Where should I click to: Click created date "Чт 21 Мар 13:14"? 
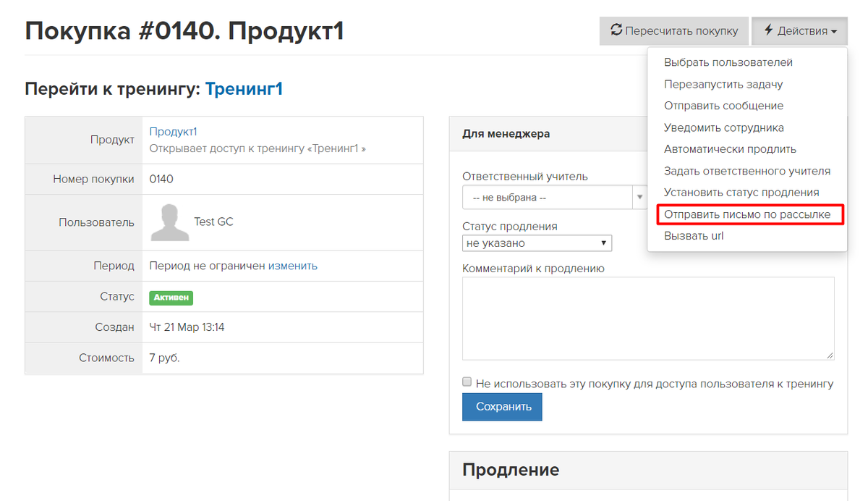click(187, 327)
